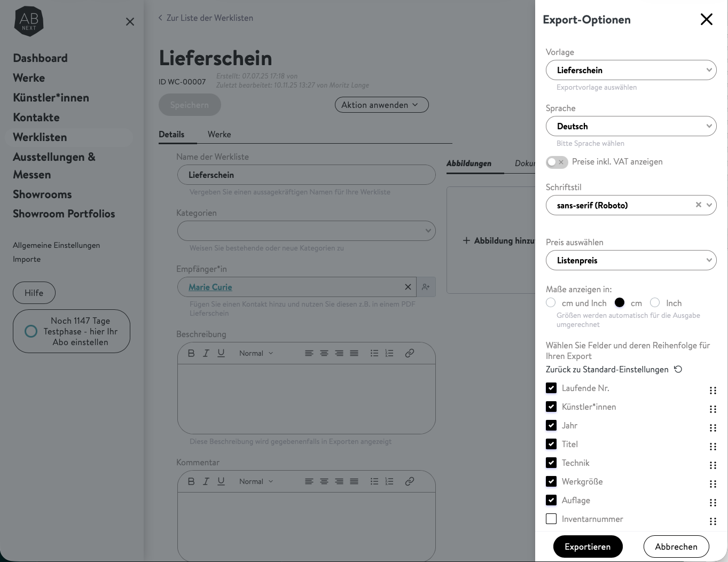Remove Marie Curie from the recipient field

(408, 287)
